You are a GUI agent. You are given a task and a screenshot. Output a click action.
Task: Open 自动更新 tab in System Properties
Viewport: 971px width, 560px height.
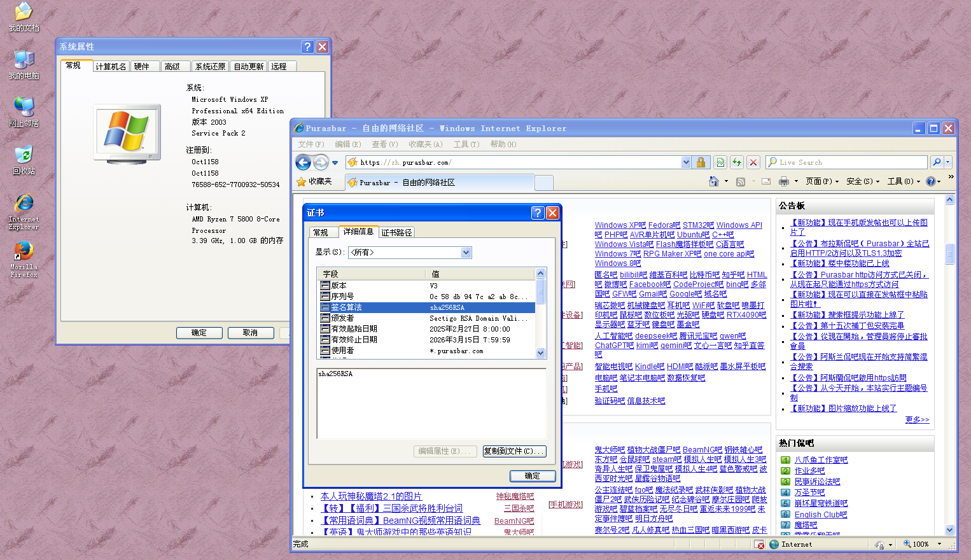(249, 66)
